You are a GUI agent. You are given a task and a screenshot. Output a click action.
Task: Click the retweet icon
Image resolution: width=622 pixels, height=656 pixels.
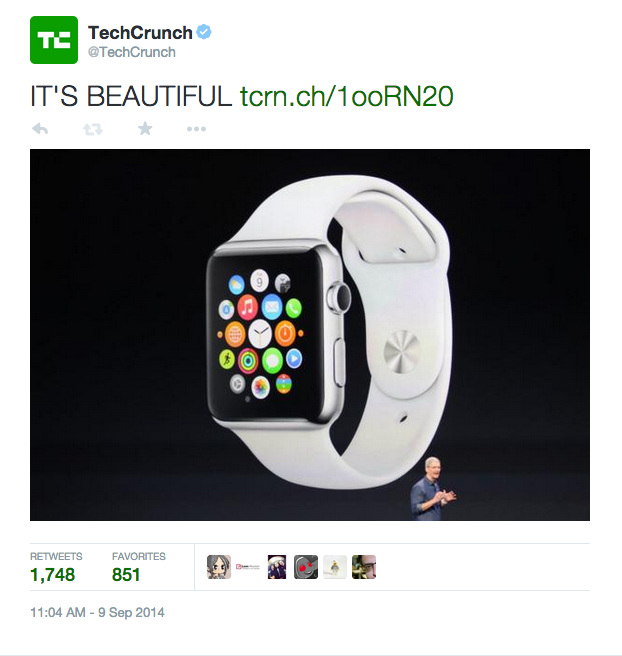point(92,129)
